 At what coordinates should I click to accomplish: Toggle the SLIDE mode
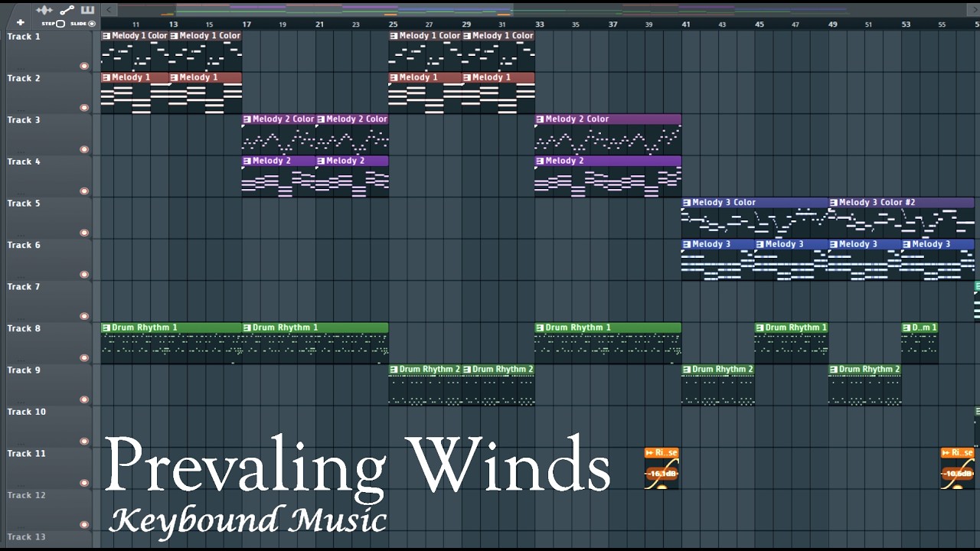[x=83, y=24]
